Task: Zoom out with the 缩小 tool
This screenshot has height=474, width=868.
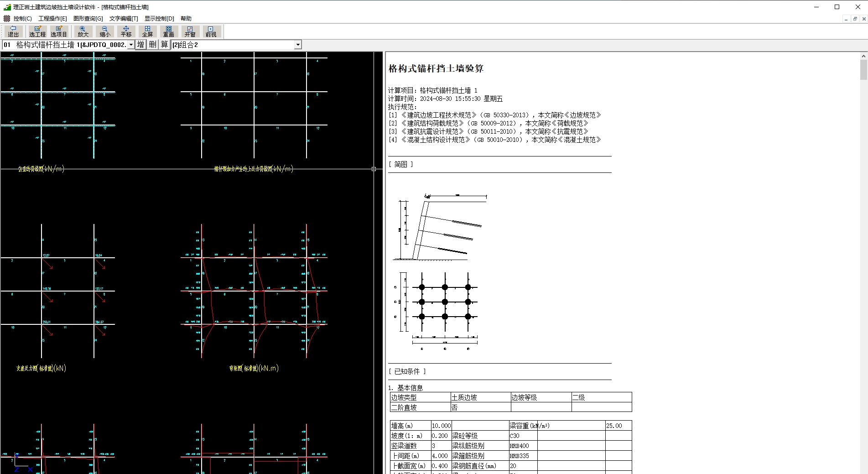Action: pos(105,31)
